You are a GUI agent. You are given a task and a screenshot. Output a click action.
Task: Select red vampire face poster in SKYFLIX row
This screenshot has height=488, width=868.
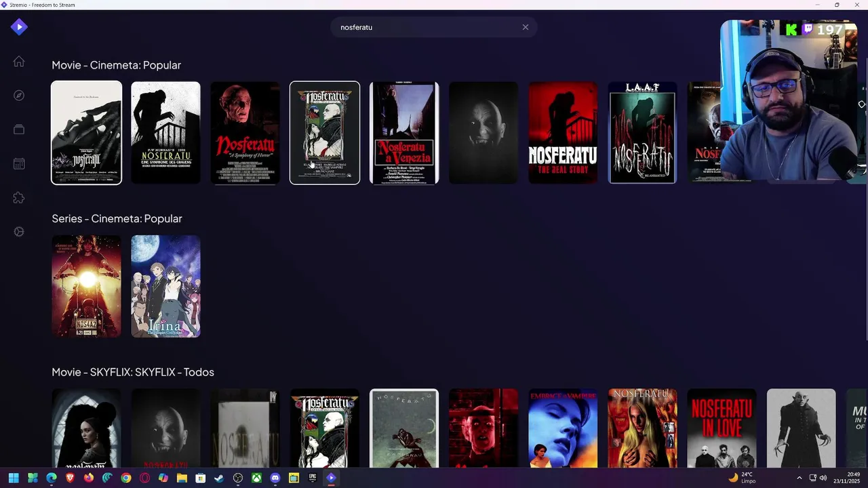[x=484, y=428]
